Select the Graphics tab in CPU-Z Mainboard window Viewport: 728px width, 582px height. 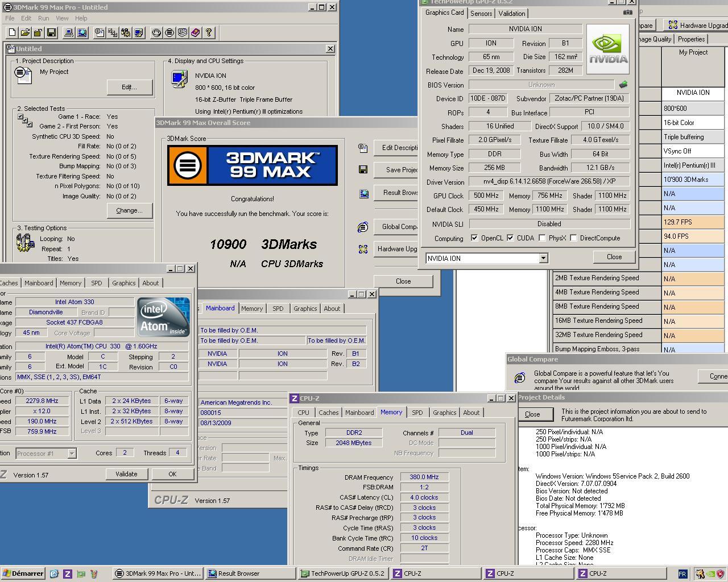point(305,309)
